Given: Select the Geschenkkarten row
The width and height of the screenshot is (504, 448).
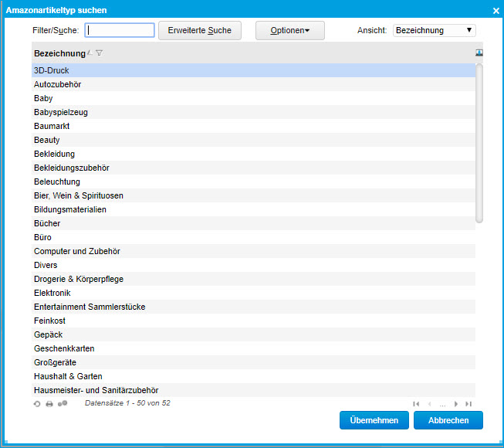Looking at the screenshot, I should [253, 348].
